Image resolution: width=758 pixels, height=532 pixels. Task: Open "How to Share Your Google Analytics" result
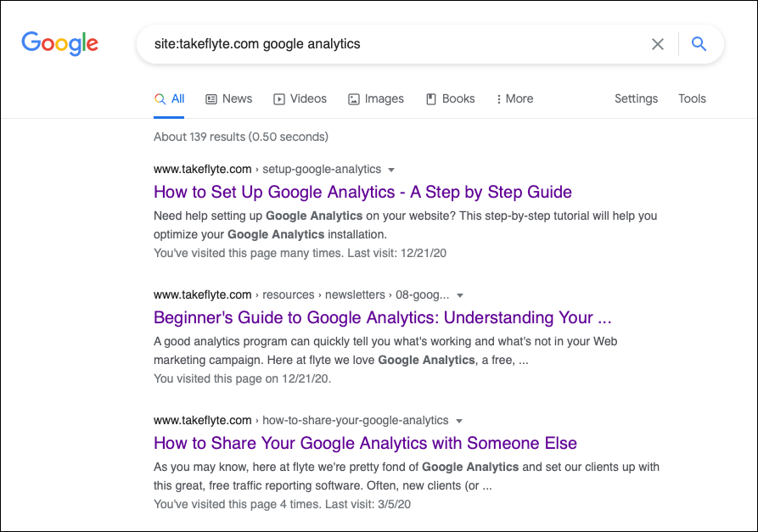click(x=365, y=443)
